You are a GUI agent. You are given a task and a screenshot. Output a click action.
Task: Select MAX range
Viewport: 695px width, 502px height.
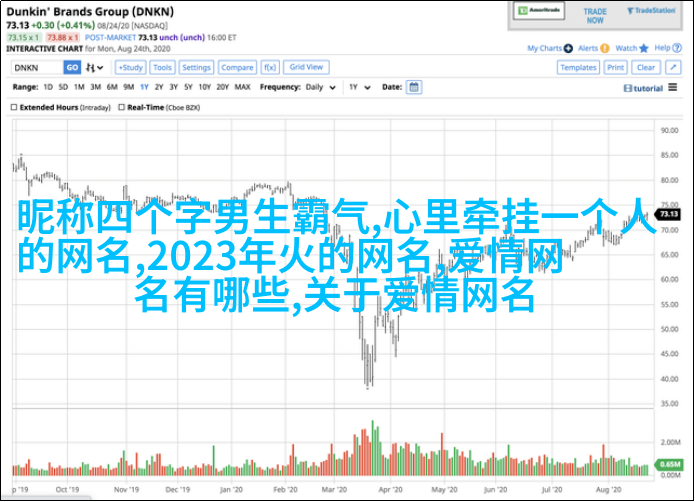(x=242, y=87)
